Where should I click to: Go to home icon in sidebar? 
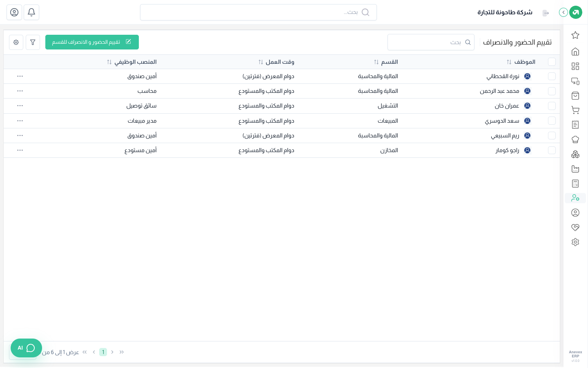(x=575, y=52)
